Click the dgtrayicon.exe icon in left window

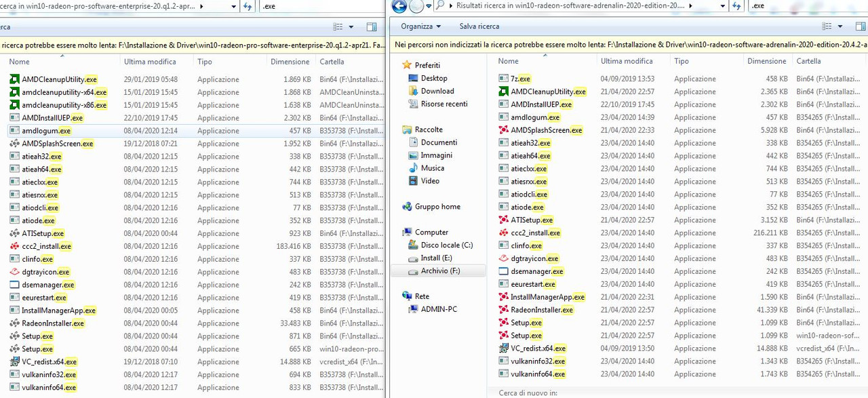point(15,273)
